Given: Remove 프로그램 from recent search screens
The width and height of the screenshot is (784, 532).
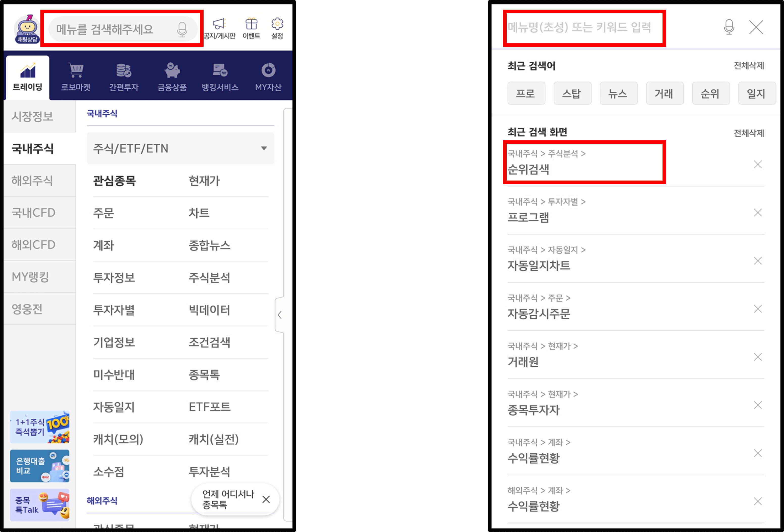Looking at the screenshot, I should click(758, 213).
